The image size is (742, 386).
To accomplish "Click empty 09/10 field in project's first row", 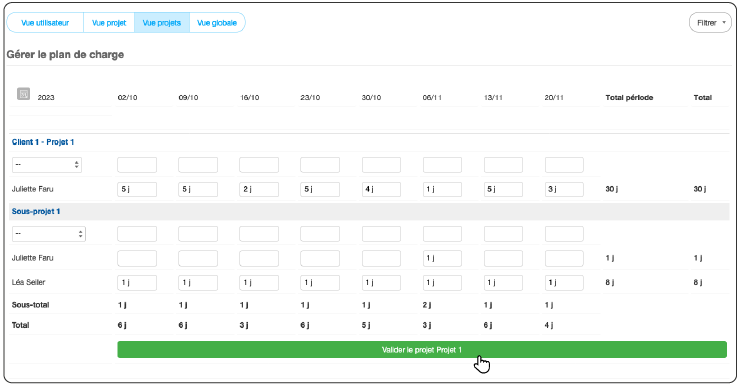I will 198,165.
